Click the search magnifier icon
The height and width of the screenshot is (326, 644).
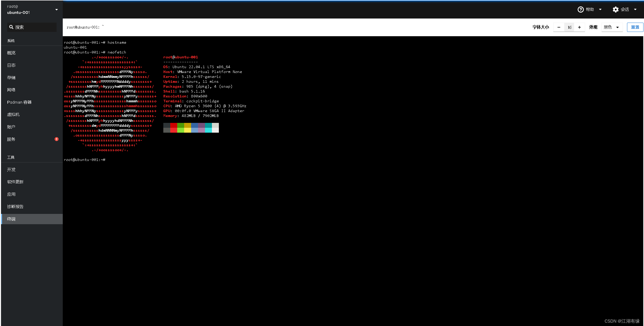(11, 27)
